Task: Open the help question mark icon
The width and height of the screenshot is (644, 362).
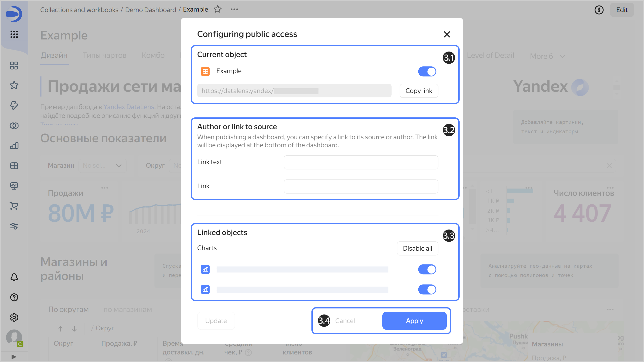Action: tap(14, 297)
